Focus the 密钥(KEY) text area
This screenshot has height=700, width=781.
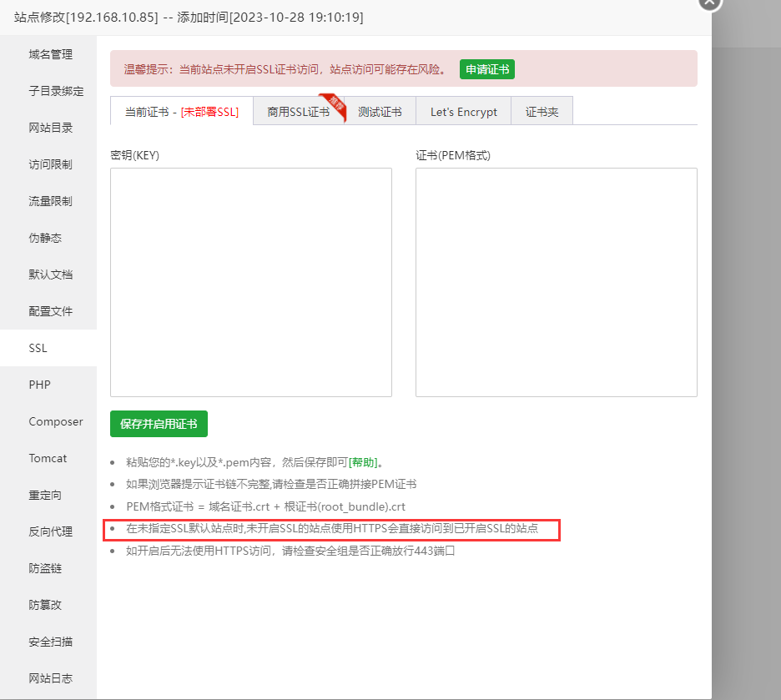pyautogui.click(x=251, y=282)
